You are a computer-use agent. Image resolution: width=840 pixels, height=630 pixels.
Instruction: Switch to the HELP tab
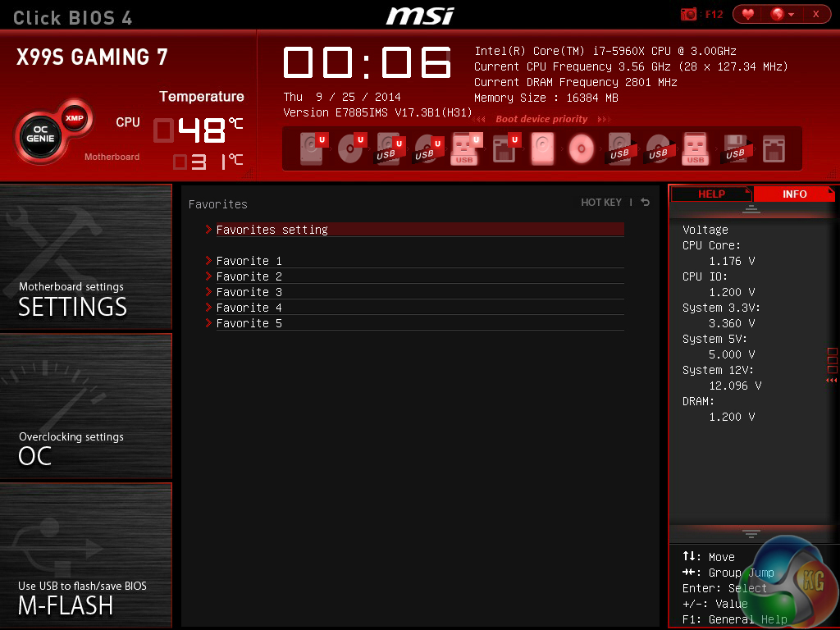(711, 194)
